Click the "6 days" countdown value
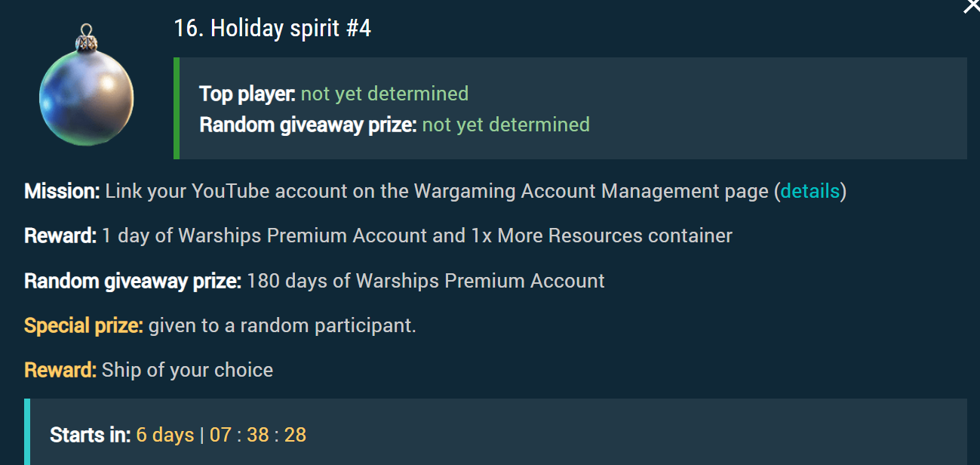 [x=165, y=436]
